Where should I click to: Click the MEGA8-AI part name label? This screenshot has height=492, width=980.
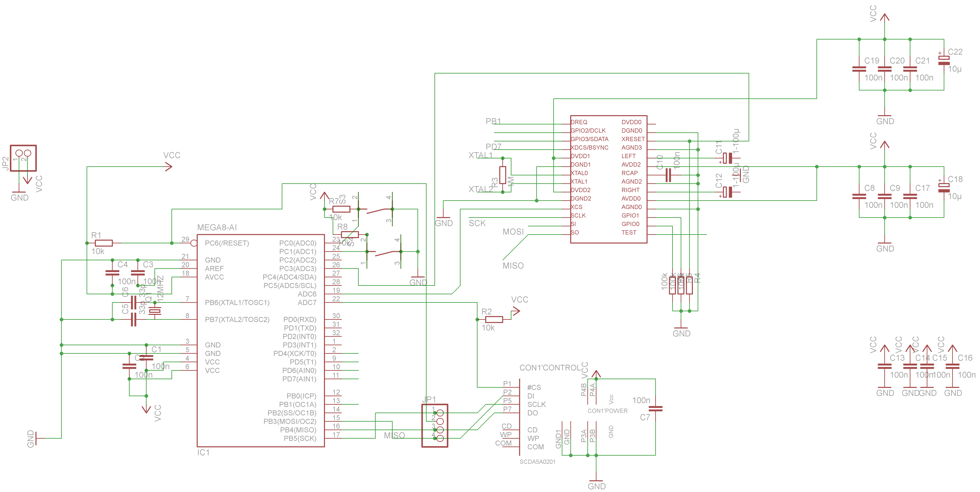coord(217,227)
